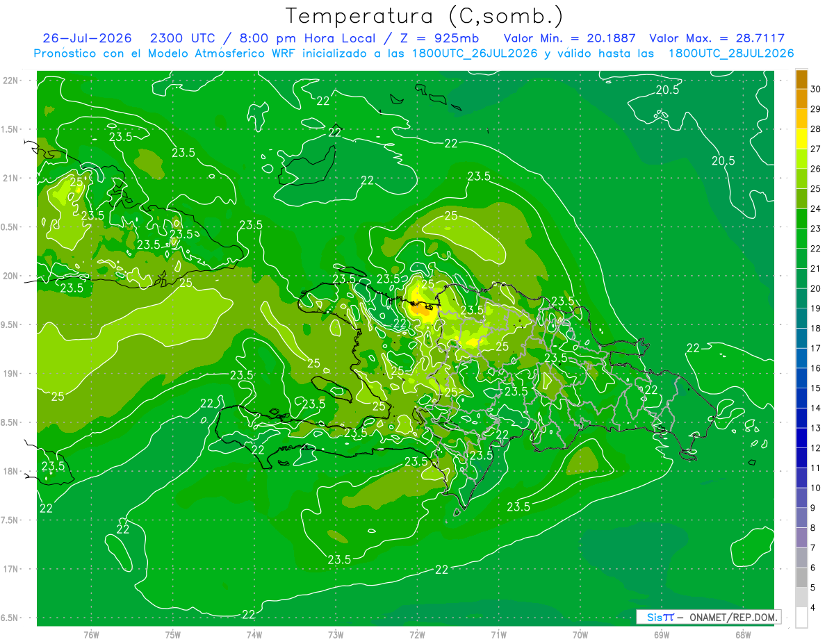Click colorbar label '4'
The height and width of the screenshot is (644, 834).
(x=813, y=607)
